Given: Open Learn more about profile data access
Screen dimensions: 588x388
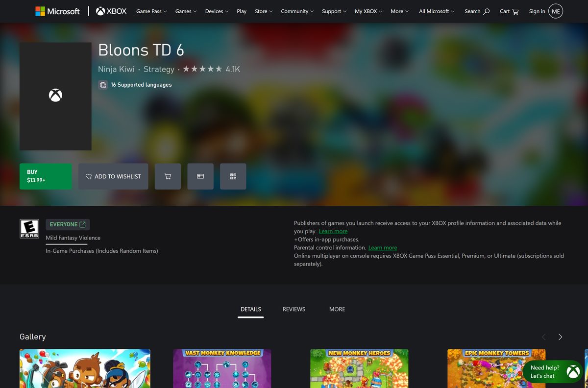Looking at the screenshot, I should click(x=333, y=231).
